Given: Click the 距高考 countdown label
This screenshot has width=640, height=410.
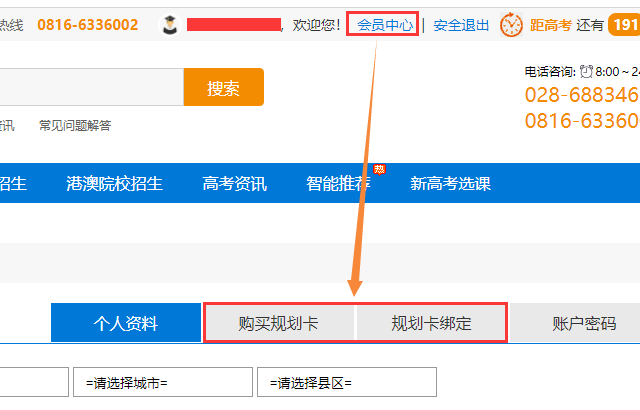Looking at the screenshot, I should [551, 25].
